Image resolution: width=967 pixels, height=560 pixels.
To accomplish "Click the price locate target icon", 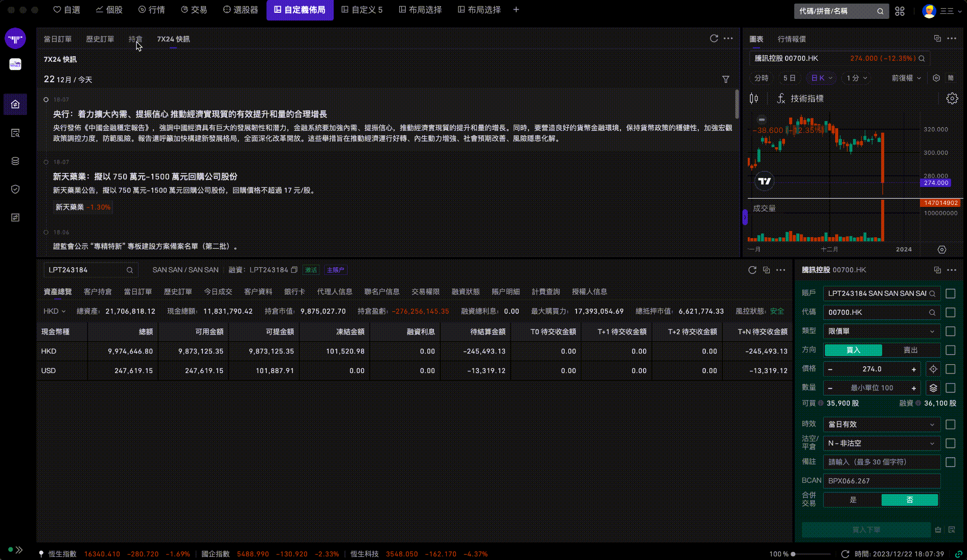I will 933,369.
